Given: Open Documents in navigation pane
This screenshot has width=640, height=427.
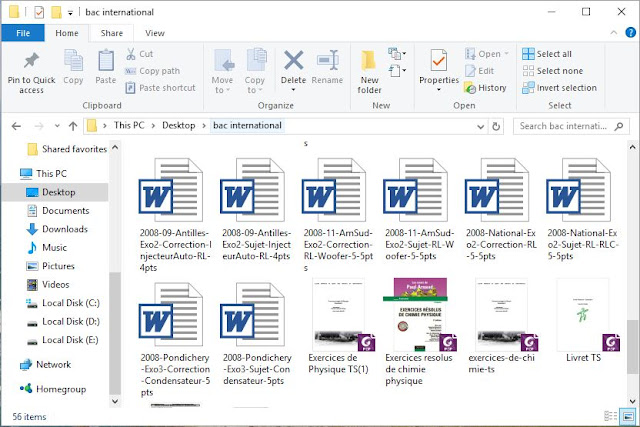Looking at the screenshot, I should [x=58, y=211].
